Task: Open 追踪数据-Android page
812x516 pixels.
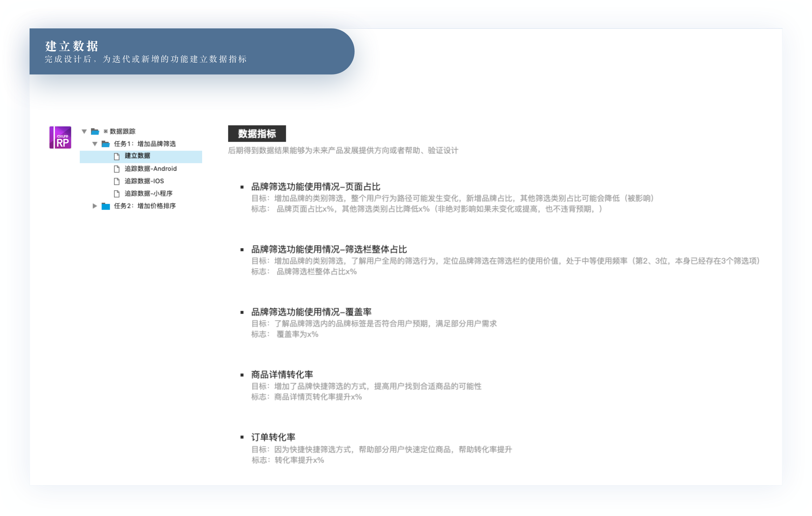Action: [150, 169]
